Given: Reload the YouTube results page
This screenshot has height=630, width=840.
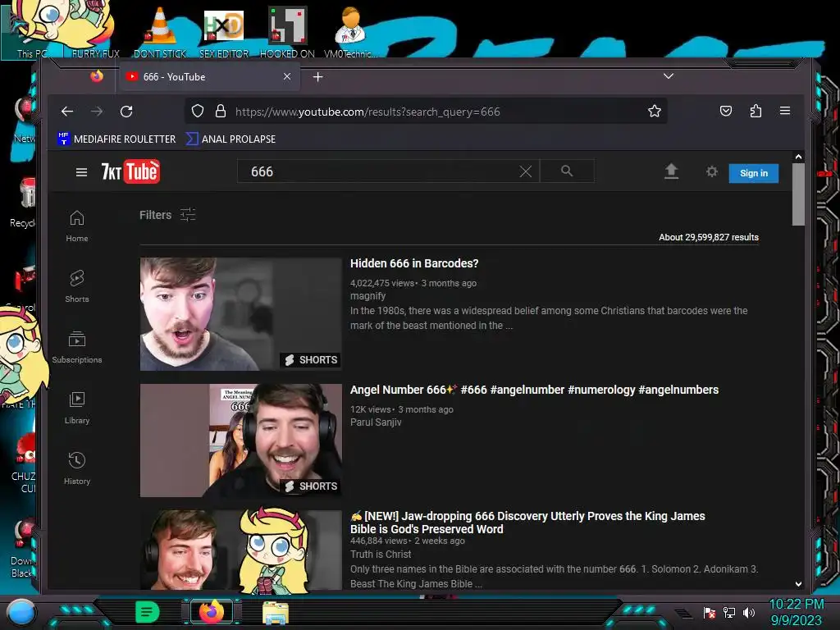Looking at the screenshot, I should pyautogui.click(x=126, y=112).
